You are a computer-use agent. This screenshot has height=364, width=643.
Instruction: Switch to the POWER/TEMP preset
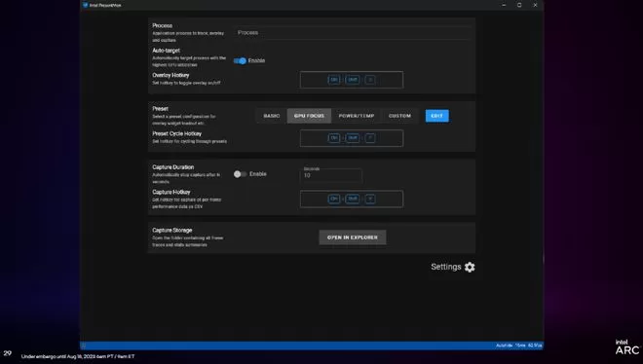[357, 116]
